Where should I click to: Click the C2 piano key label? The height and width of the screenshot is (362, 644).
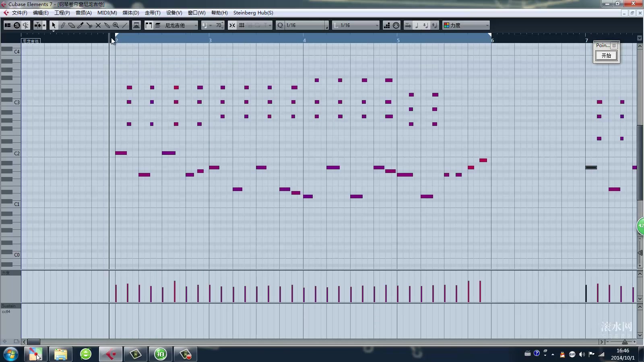pos(17,154)
